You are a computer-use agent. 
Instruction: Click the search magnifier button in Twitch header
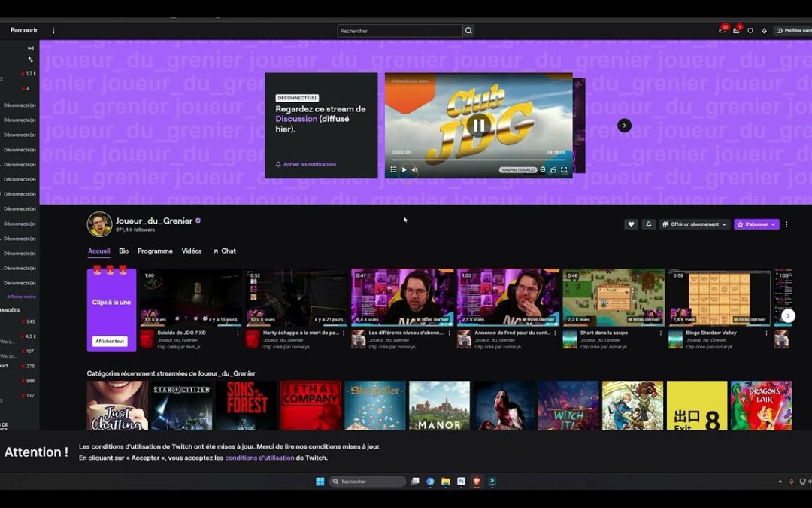(x=468, y=31)
